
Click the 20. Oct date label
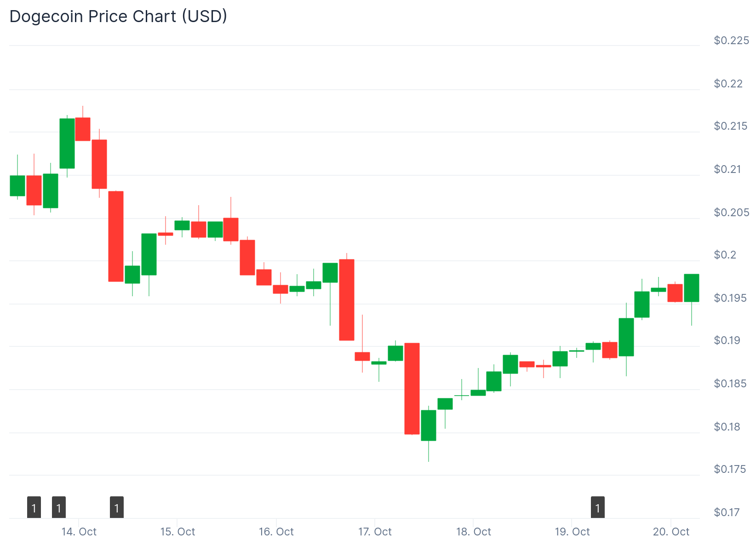point(671,532)
